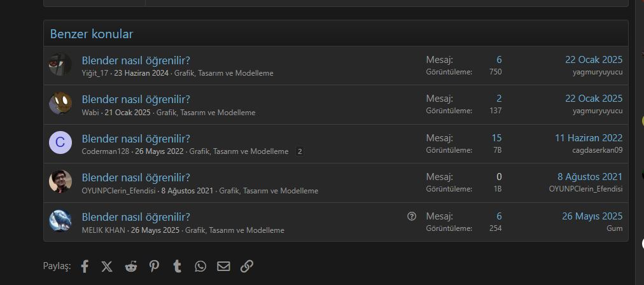Send the thread by email icon
The height and width of the screenshot is (285, 644).
223,266
